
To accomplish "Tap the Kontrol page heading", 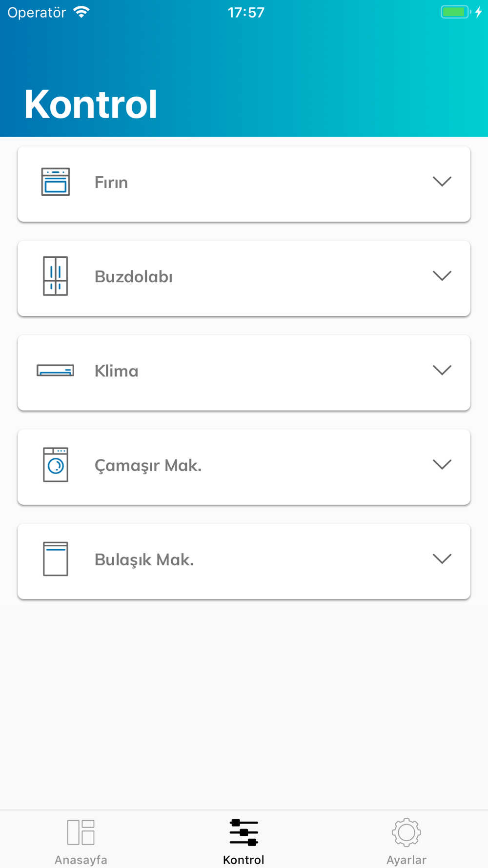I will click(91, 104).
